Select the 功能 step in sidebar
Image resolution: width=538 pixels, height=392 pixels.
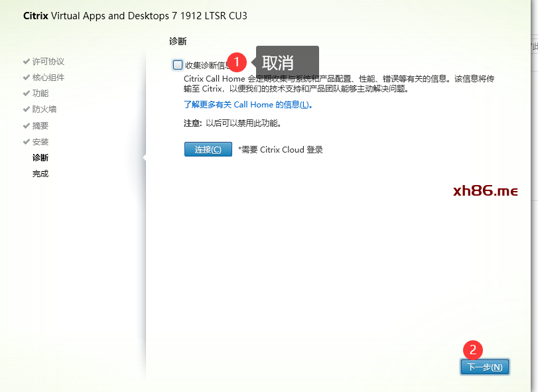click(x=40, y=93)
